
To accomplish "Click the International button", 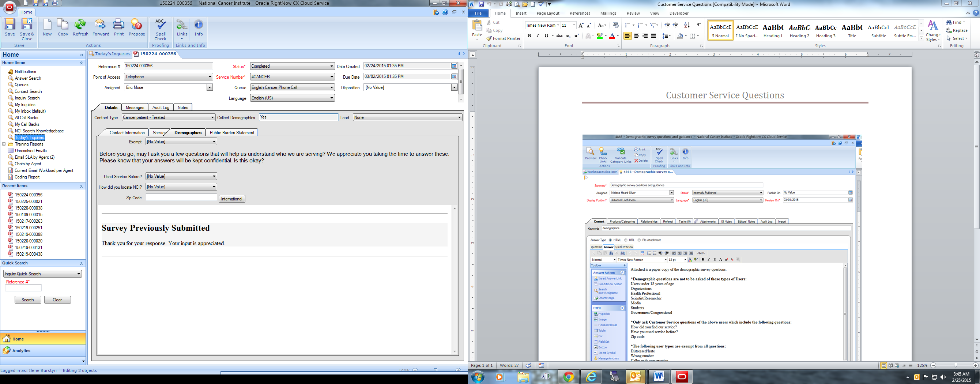I will click(x=232, y=199).
